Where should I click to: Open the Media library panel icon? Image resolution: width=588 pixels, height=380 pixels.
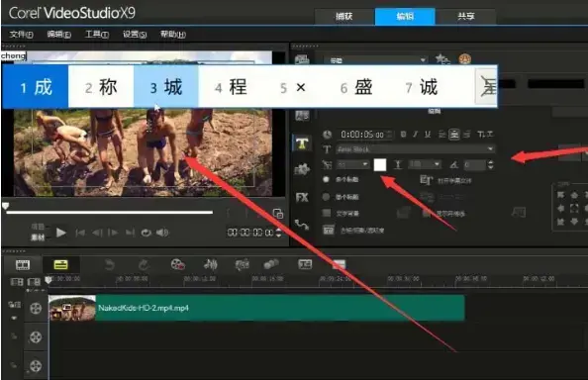302,59
